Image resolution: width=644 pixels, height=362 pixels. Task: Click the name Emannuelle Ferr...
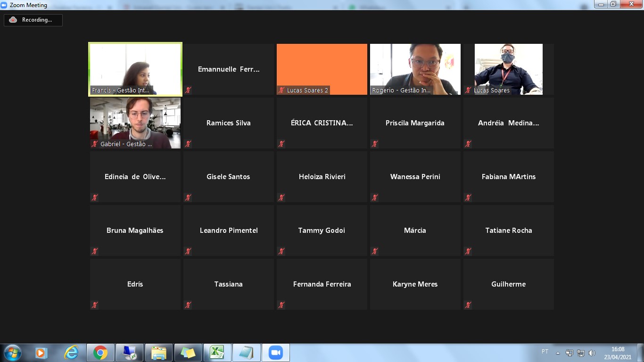229,69
